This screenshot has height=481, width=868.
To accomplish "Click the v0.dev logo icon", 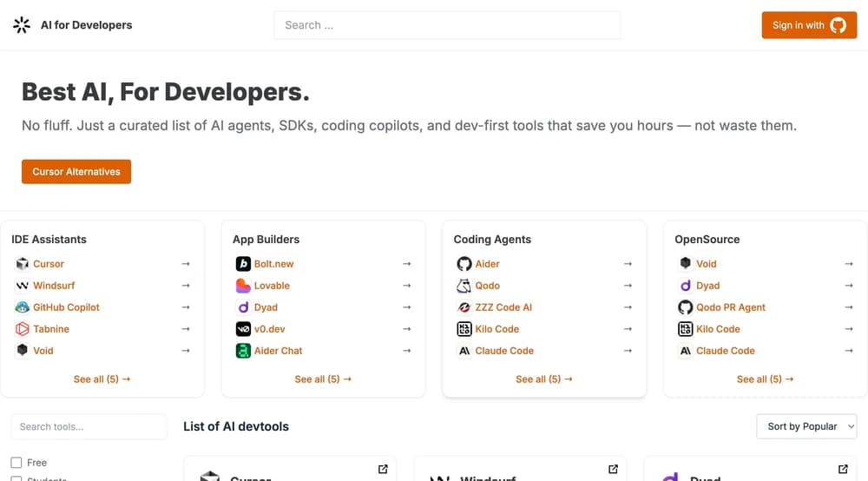I will [x=243, y=329].
